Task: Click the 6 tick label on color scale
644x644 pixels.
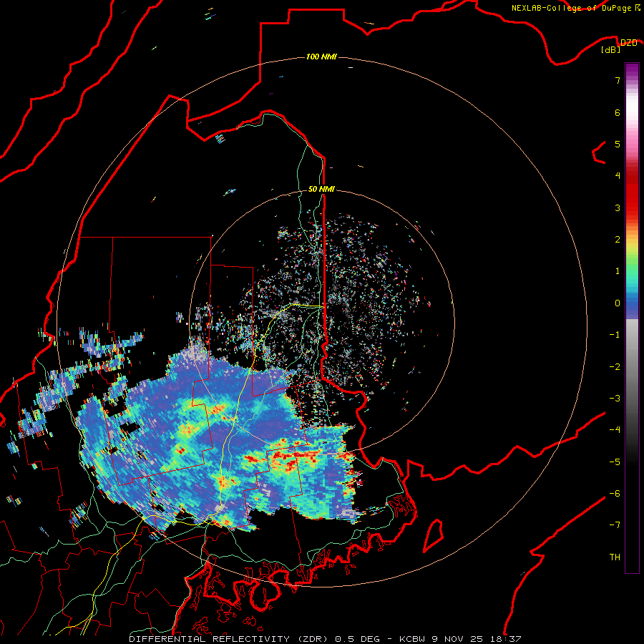Action: click(618, 112)
